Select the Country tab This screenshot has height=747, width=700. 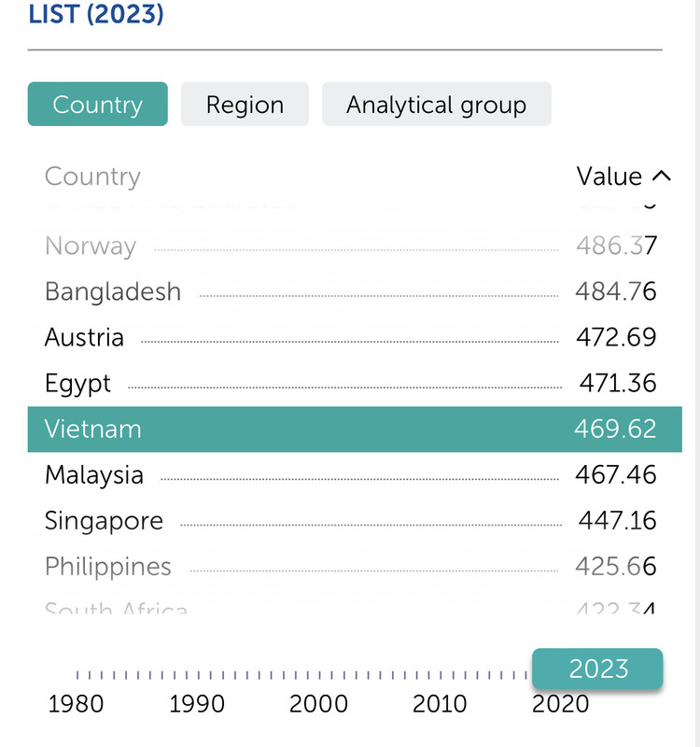(98, 104)
